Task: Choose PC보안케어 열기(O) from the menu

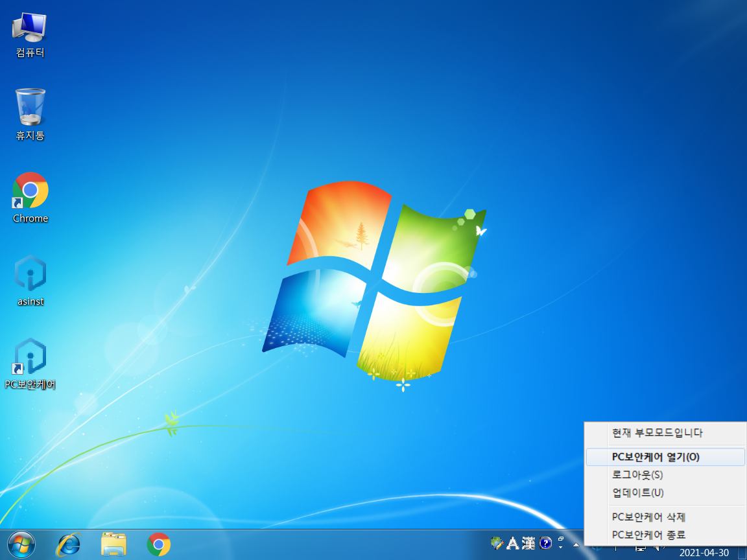Action: click(665, 457)
